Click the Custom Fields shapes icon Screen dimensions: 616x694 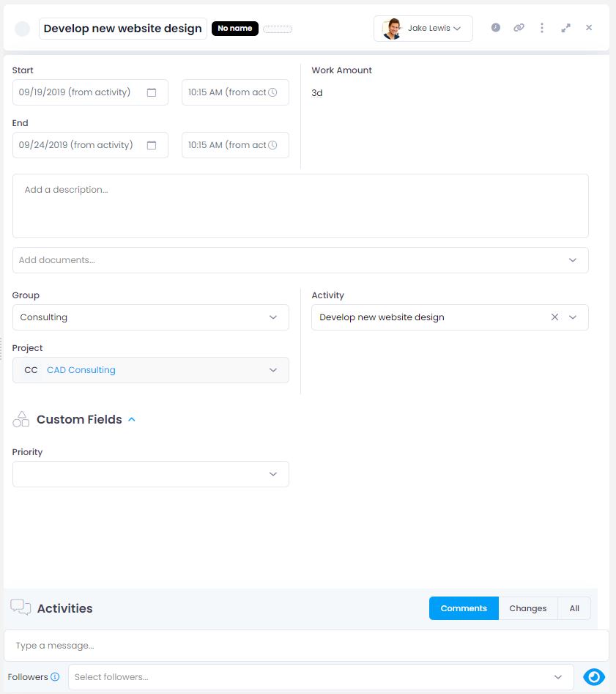21,419
